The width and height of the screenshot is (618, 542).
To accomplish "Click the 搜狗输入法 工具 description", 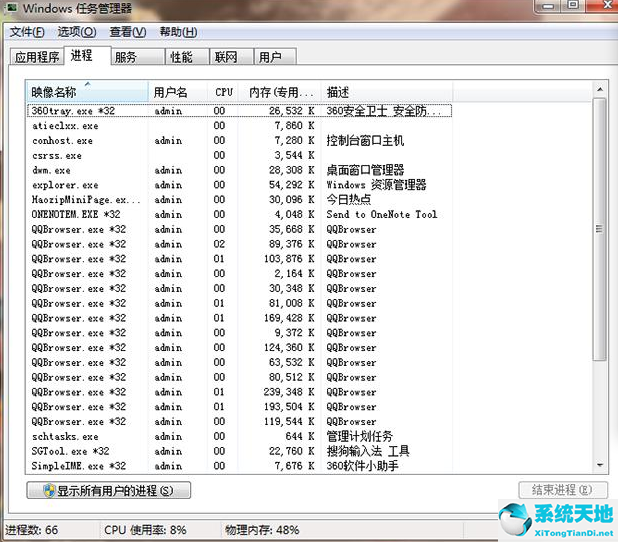I will [368, 451].
